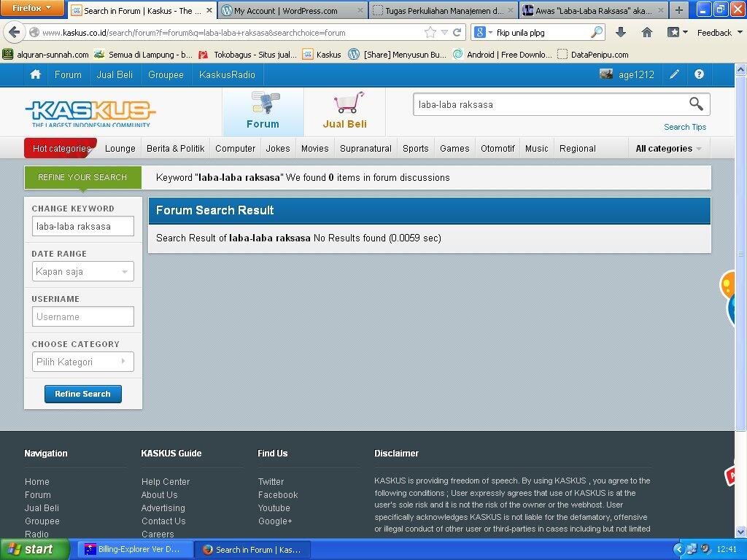Open the Help Center footer link
The width and height of the screenshot is (747, 560).
[166, 482]
